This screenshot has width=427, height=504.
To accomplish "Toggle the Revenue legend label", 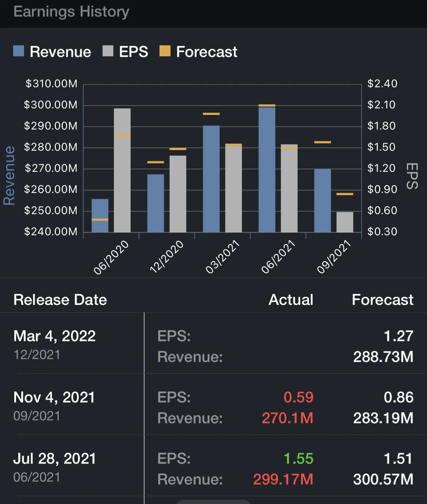I will coord(61,52).
